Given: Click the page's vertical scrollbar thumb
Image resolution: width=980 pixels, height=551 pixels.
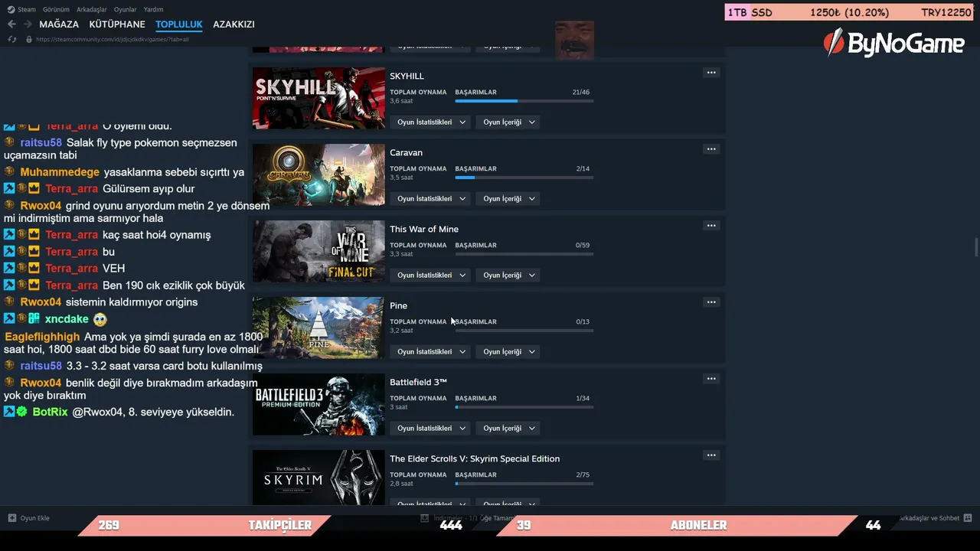Looking at the screenshot, I should click(x=975, y=248).
